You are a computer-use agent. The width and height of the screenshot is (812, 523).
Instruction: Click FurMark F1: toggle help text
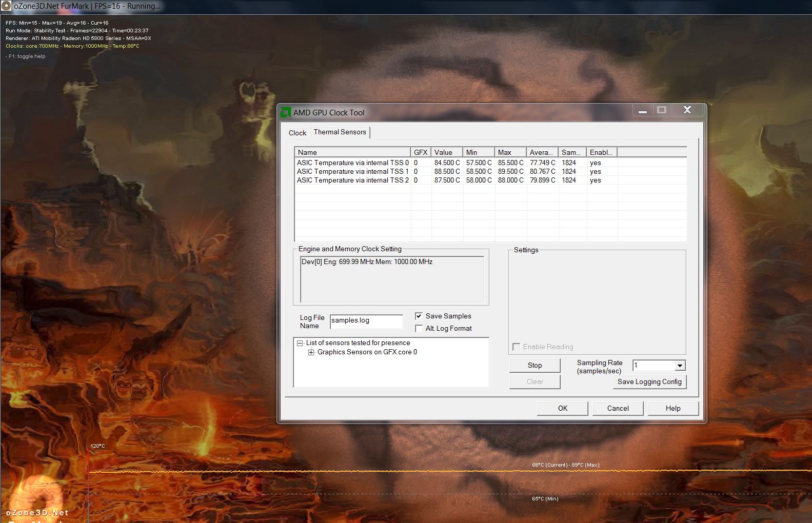click(26, 56)
